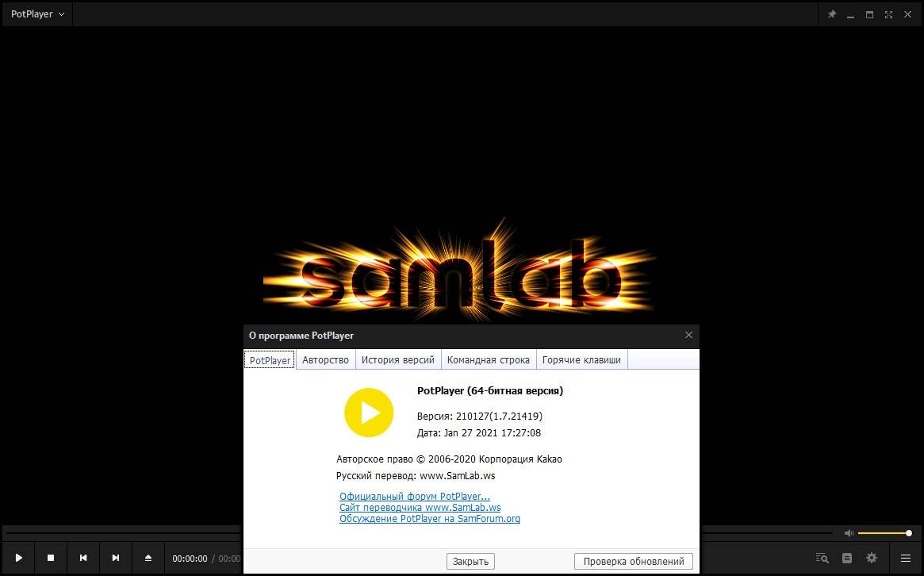Open the Официальный форум PotPlayer link

tap(415, 497)
